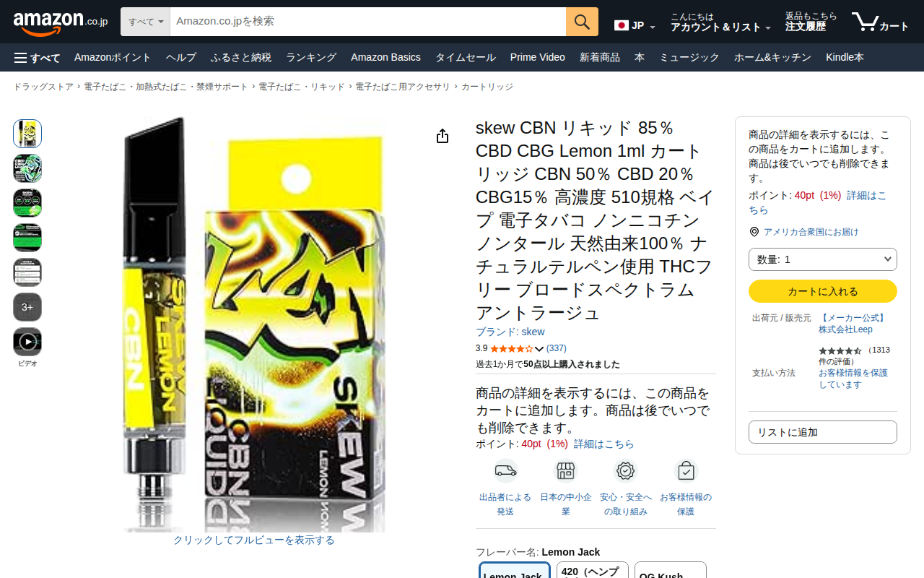The height and width of the screenshot is (578, 924).
Task: Click the 安心・安全への取り組み badge icon
Action: (x=626, y=471)
